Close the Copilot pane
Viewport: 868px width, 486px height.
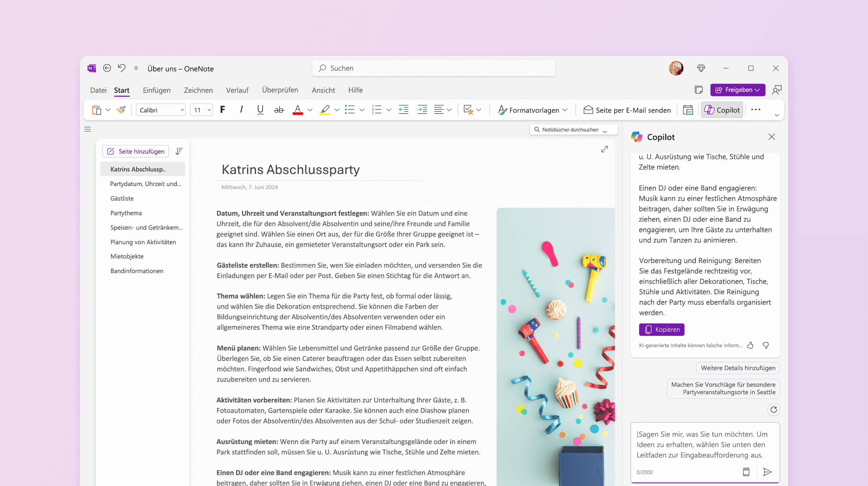tap(771, 137)
